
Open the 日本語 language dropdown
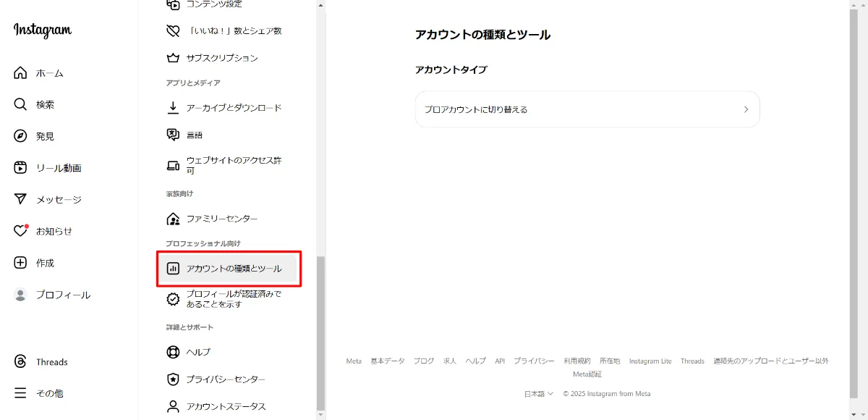[539, 394]
